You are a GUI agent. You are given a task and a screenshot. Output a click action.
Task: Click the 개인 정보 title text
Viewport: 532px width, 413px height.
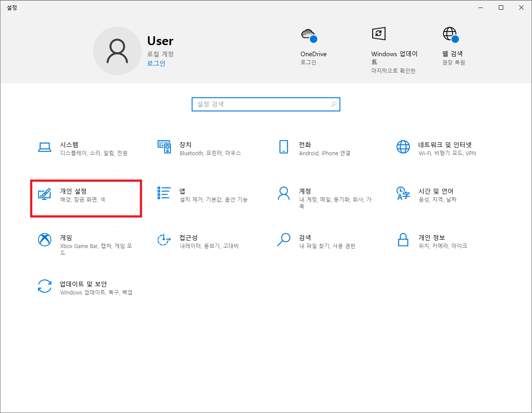point(432,237)
